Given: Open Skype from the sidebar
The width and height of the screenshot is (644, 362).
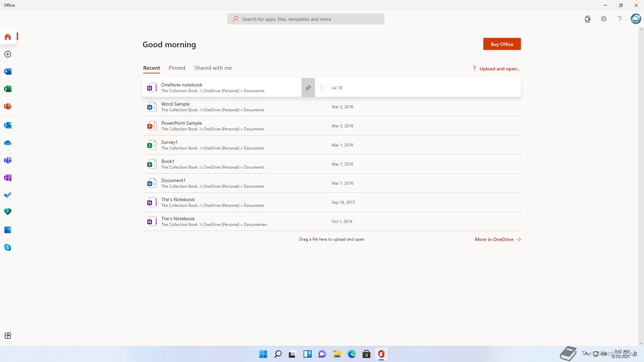Looking at the screenshot, I should click(x=8, y=247).
